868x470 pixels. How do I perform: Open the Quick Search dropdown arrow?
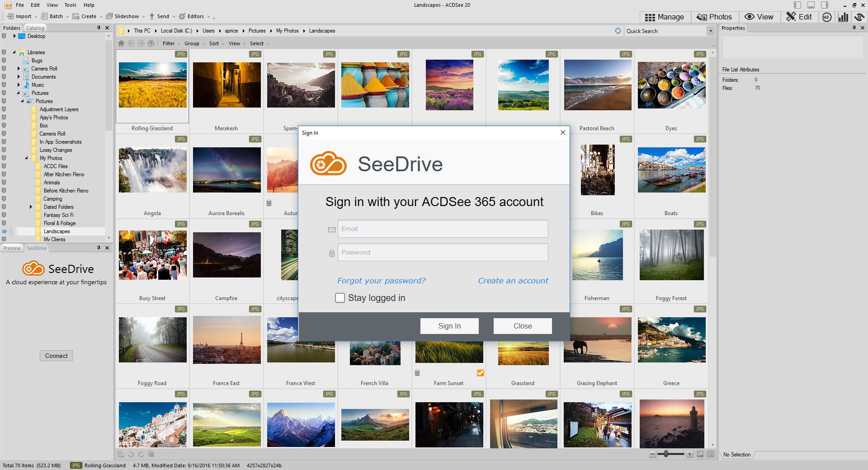click(x=710, y=31)
